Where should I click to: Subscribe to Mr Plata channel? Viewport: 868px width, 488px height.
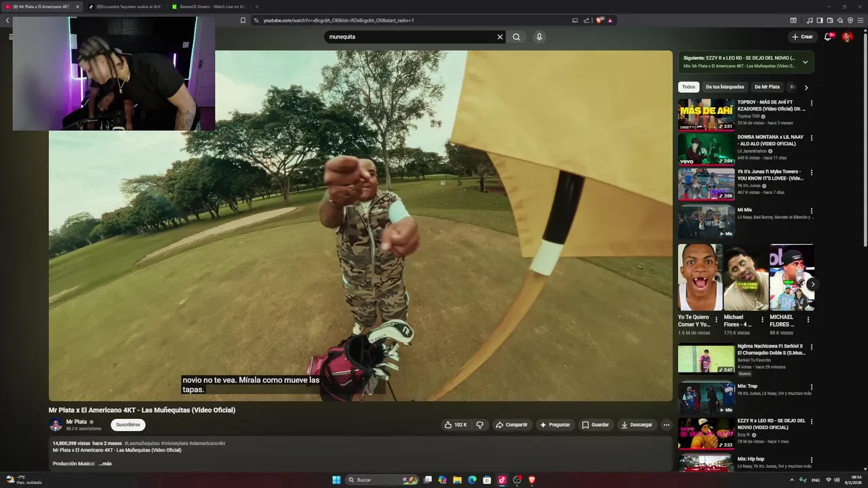[127, 425]
